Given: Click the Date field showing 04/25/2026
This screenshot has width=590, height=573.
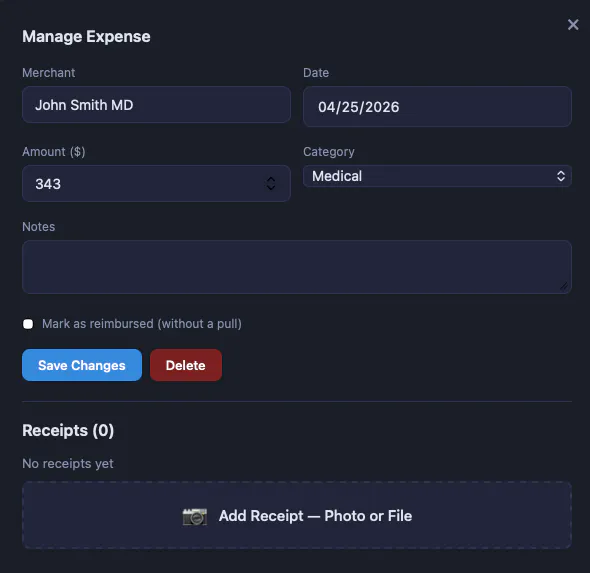Looking at the screenshot, I should [x=437, y=106].
